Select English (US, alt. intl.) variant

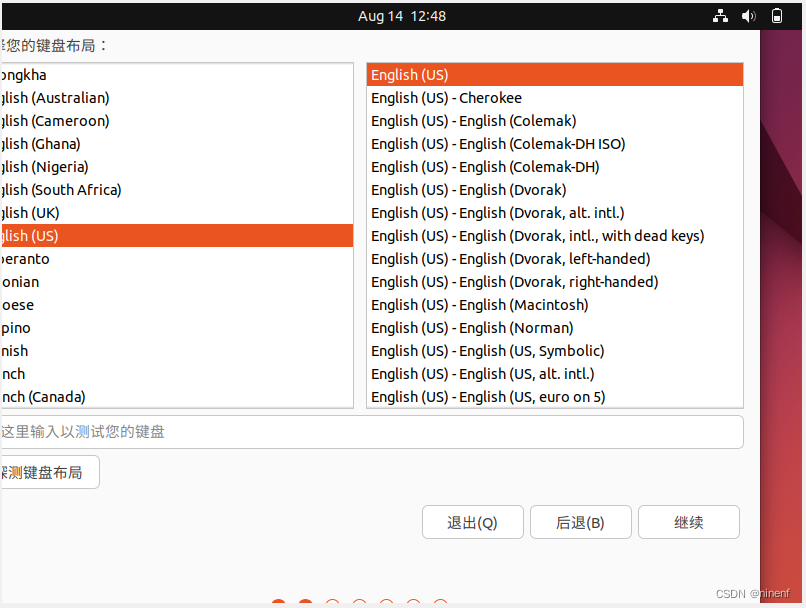[x=555, y=374]
